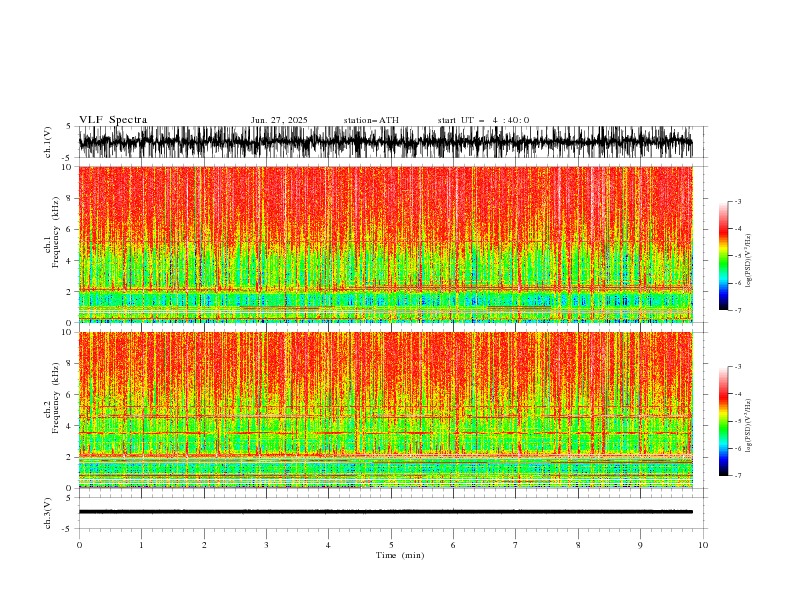The width and height of the screenshot is (792, 612).
Task: Click the '-3' value on ch.1 color bar
Action: tap(737, 201)
